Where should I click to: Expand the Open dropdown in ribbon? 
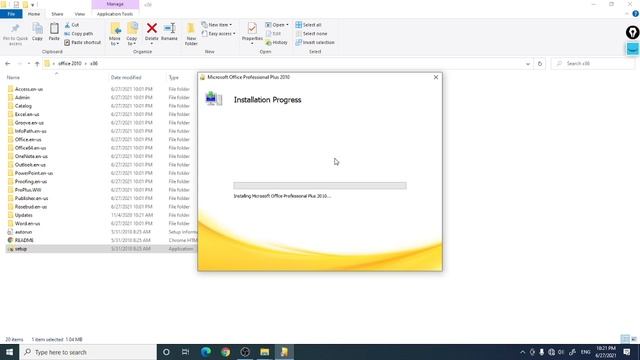click(277, 25)
